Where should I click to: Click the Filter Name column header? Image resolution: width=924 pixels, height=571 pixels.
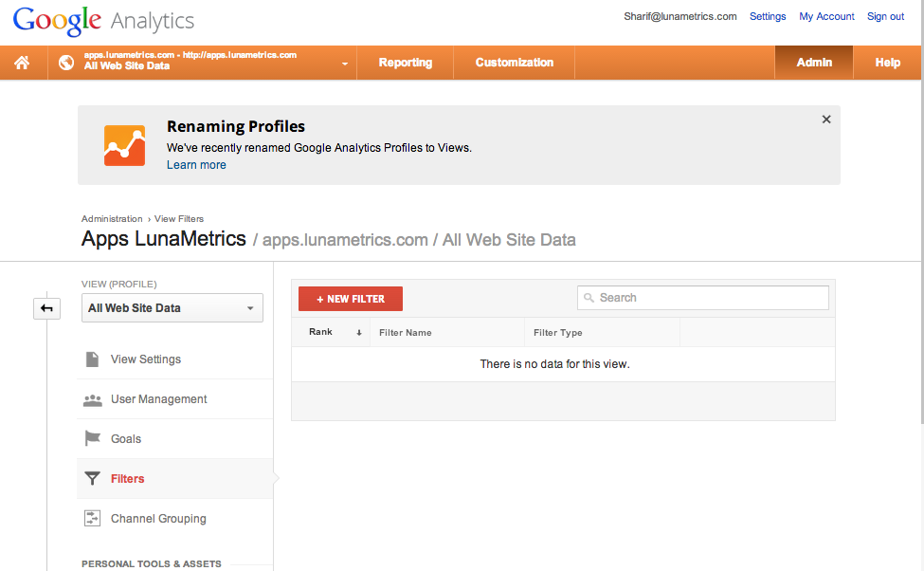(406, 333)
